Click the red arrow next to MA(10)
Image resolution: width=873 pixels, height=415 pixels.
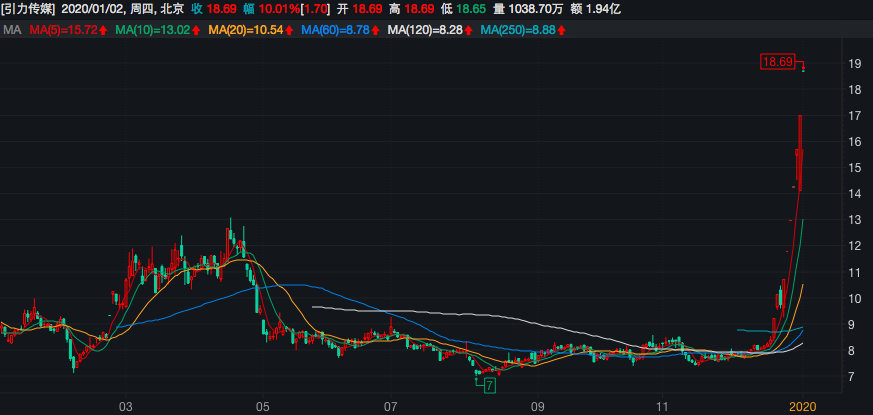tap(196, 31)
